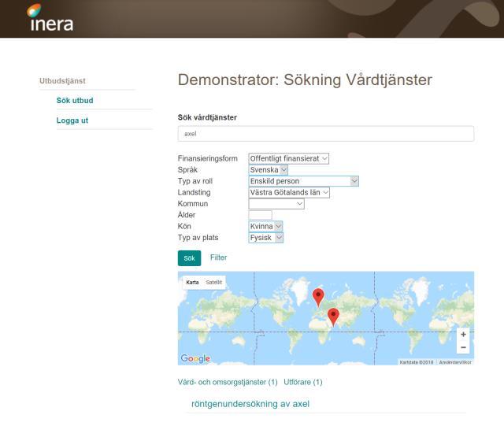Open the Användarvillkor map link
Image resolution: width=504 pixels, height=437 pixels.
pos(455,362)
